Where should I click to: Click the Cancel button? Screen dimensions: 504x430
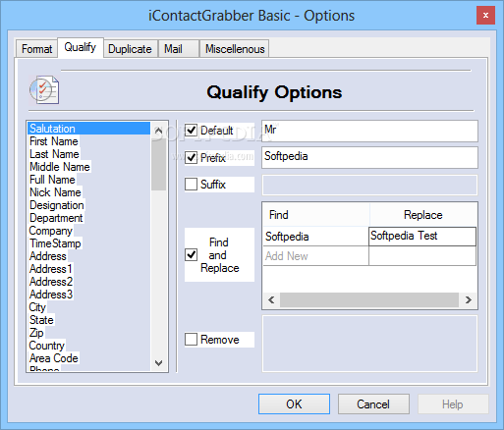373,403
